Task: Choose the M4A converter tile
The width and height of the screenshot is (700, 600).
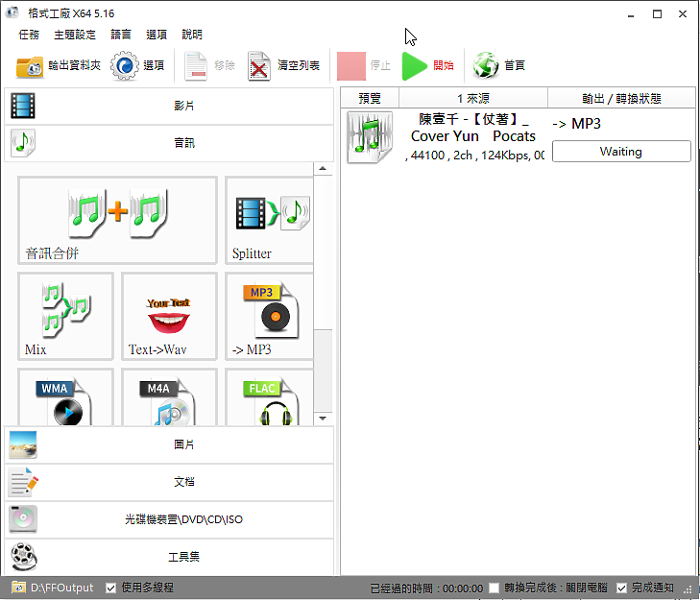Action: pyautogui.click(x=169, y=396)
